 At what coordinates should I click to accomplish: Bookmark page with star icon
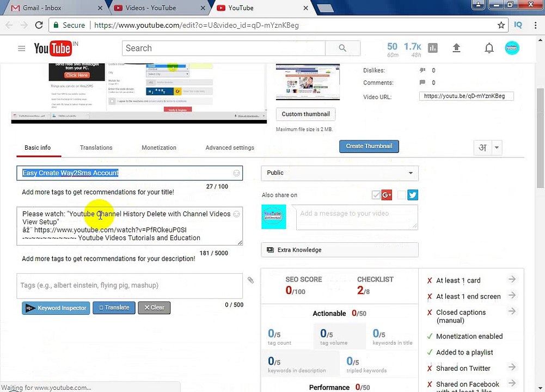[x=501, y=25]
